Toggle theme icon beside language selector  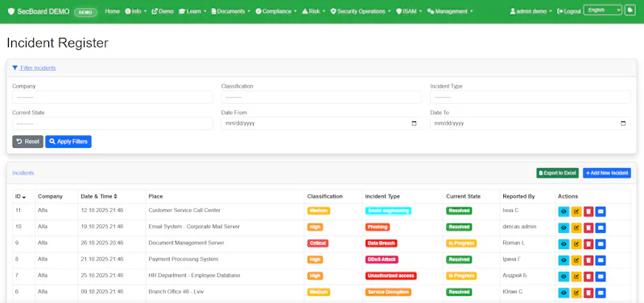[630, 10]
